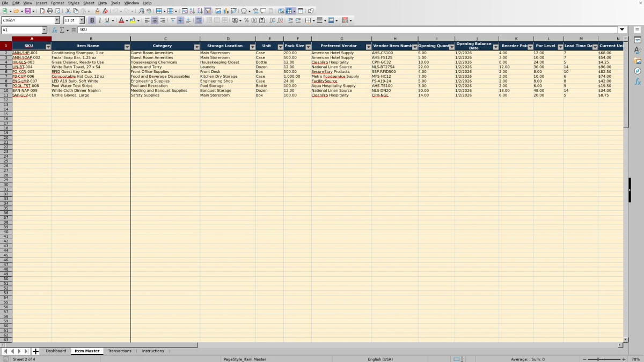Click the Function Wizard fx icon
This screenshot has width=644, height=362.
pos(54,30)
